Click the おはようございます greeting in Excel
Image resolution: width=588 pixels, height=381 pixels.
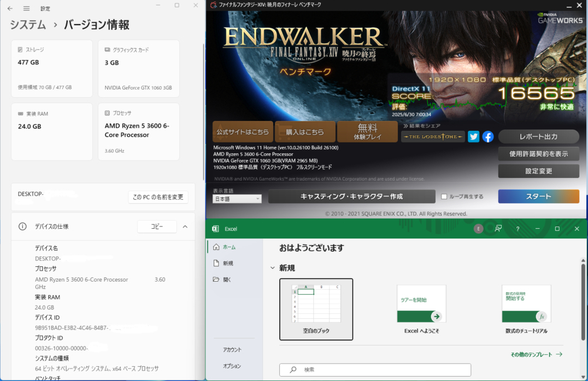click(x=311, y=248)
